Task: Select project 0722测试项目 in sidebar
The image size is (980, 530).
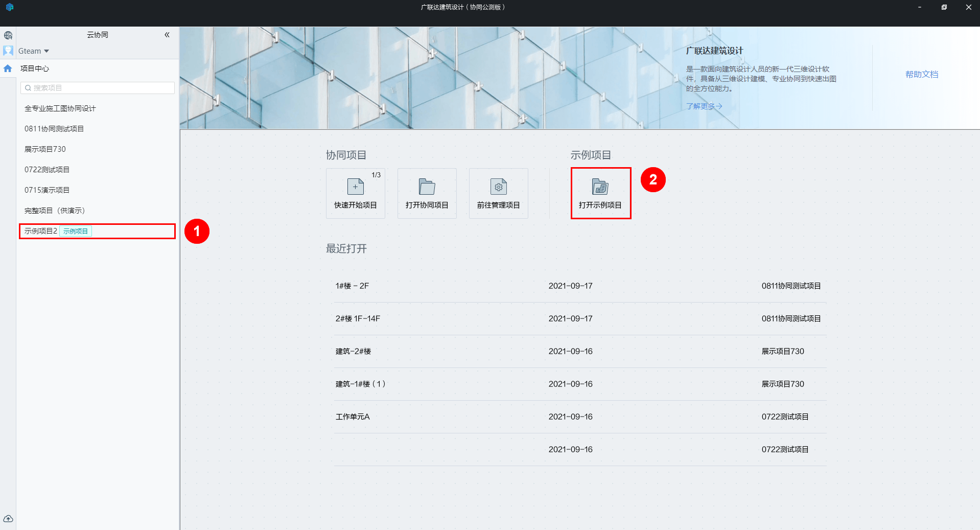Action: tap(47, 170)
